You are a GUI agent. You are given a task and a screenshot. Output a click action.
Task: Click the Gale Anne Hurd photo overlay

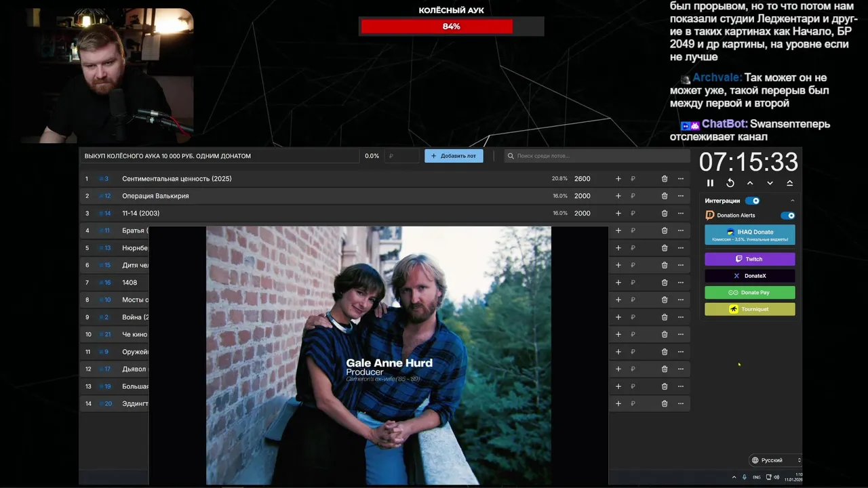(x=378, y=356)
